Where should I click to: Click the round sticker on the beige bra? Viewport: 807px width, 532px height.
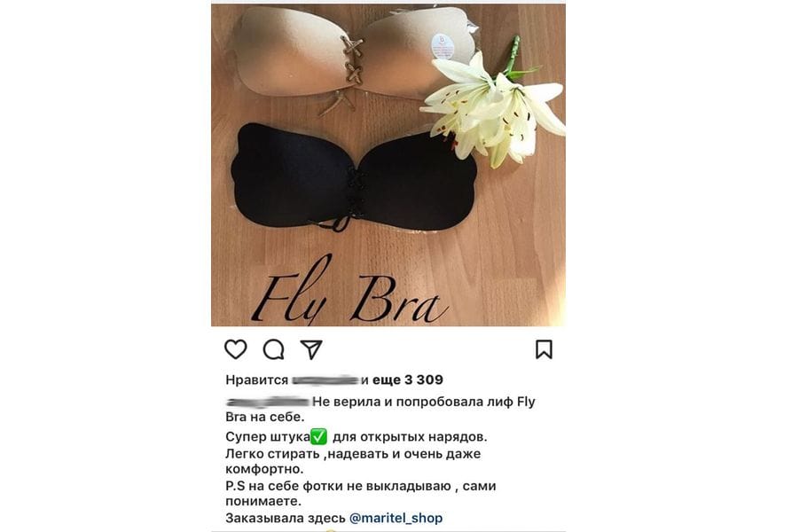pos(443,45)
